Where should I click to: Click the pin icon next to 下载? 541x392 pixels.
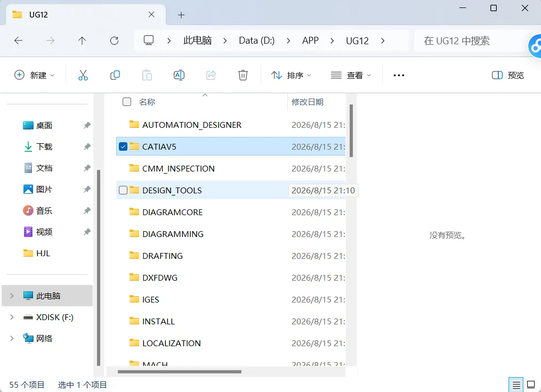87,147
